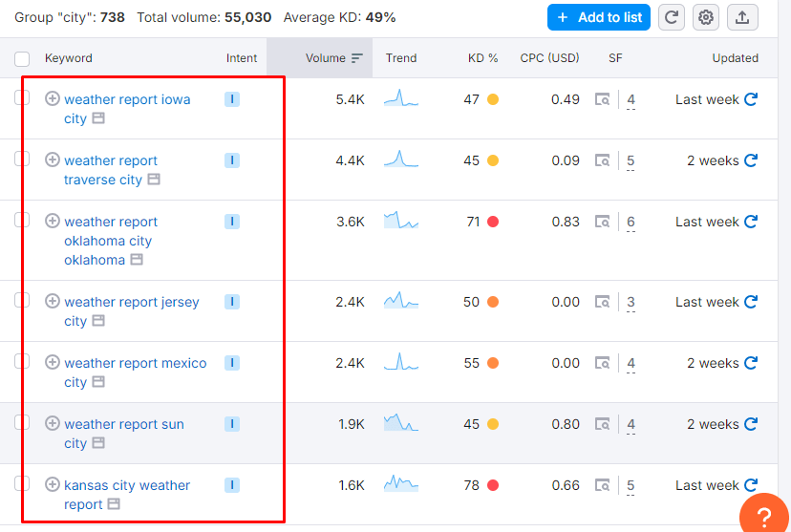Open keyword link 'kansas city weather report'

click(x=127, y=495)
